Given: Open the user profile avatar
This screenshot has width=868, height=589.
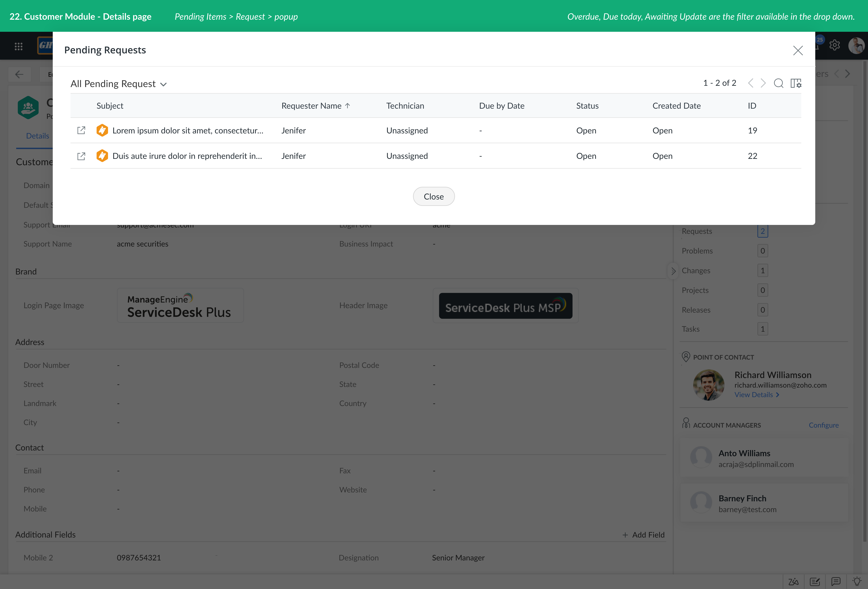Looking at the screenshot, I should [x=856, y=46].
